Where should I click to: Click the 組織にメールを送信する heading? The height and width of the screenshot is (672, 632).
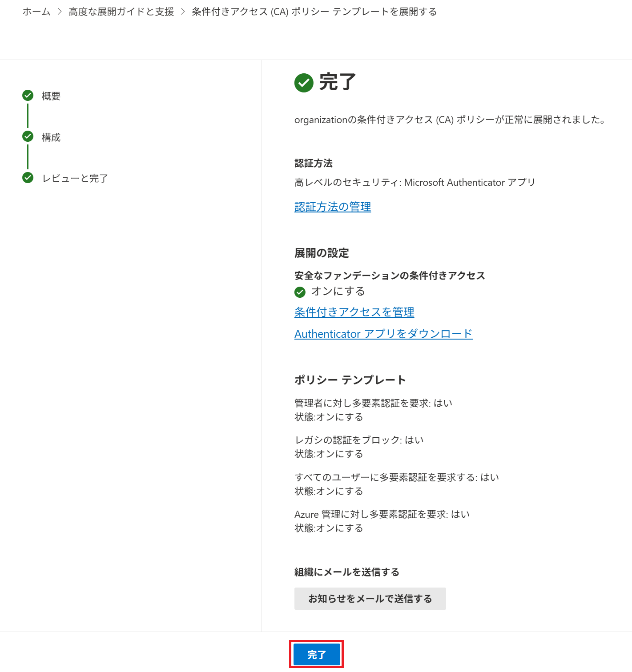point(347,572)
